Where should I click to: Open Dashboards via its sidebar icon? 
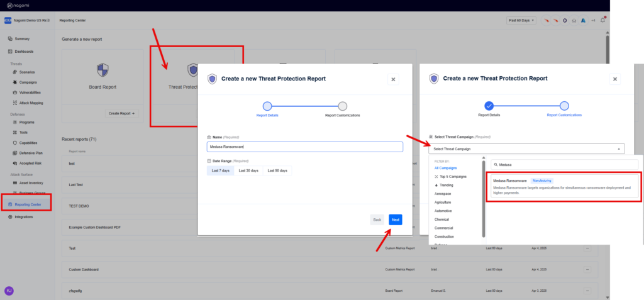pos(10,52)
